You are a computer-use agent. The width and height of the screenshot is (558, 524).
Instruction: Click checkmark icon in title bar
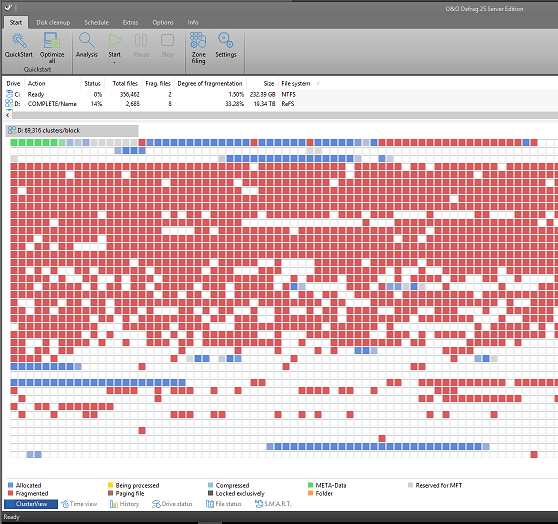coord(8,7)
